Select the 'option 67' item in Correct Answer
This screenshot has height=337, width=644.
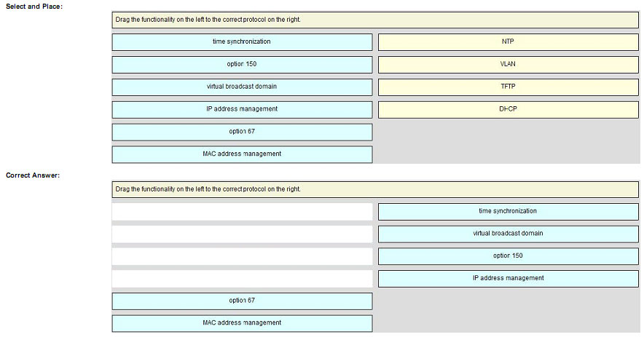[x=242, y=301]
